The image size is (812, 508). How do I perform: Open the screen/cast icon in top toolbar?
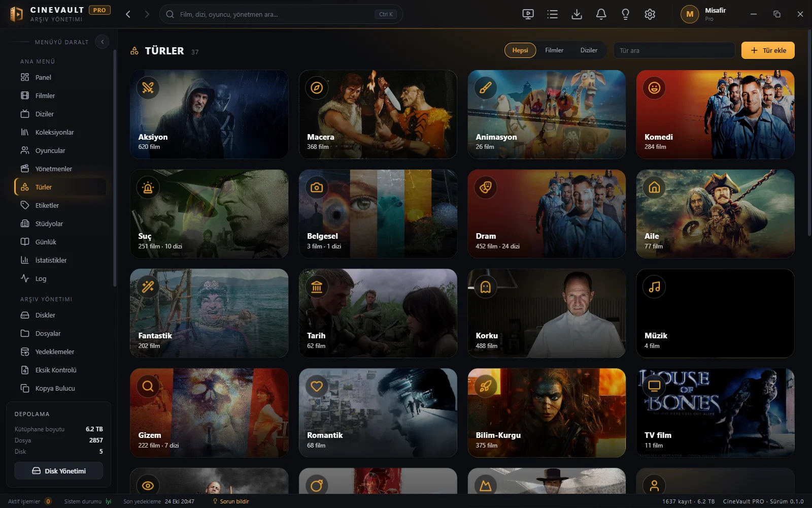(528, 14)
